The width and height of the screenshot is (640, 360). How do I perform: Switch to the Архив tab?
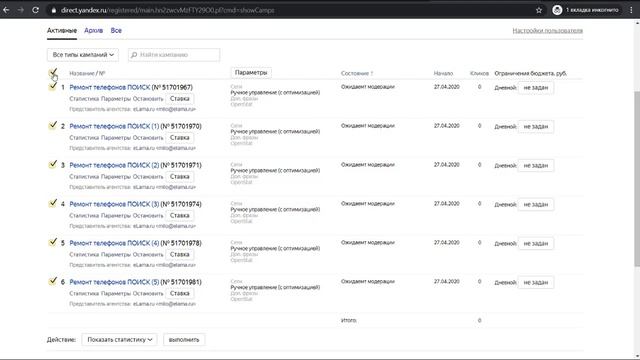[93, 31]
